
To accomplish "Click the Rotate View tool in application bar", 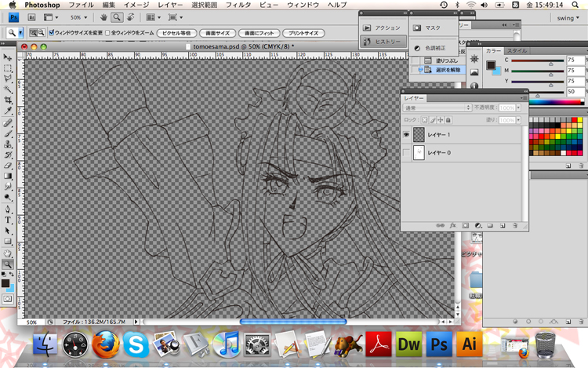I will (130, 17).
